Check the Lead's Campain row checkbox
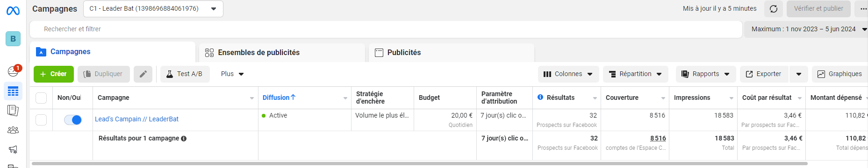Viewport: 868px width, 168px height. 41,120
